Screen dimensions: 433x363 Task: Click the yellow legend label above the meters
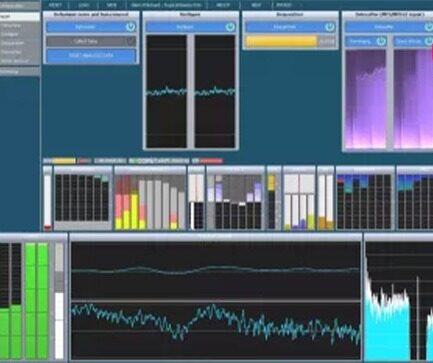pos(63,161)
